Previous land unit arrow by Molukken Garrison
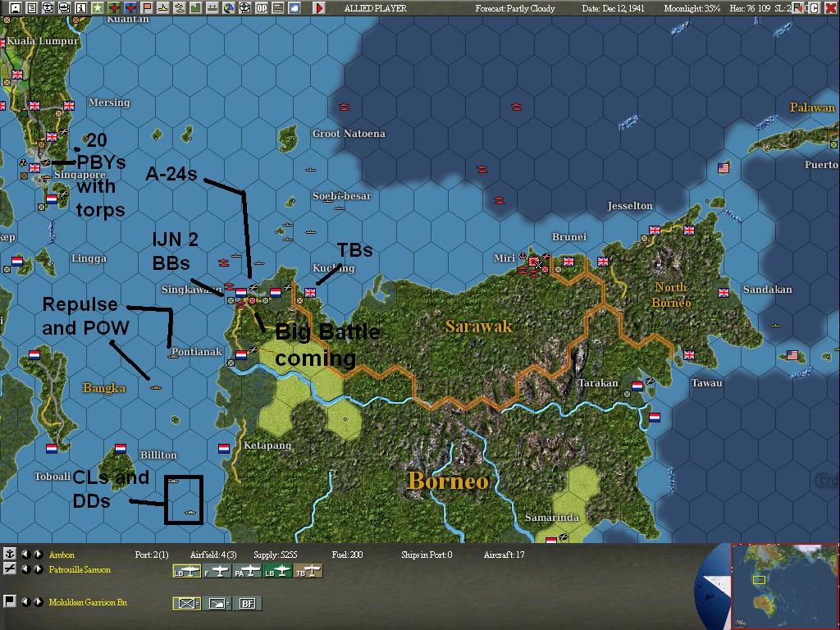This screenshot has height=630, width=840. point(25,602)
